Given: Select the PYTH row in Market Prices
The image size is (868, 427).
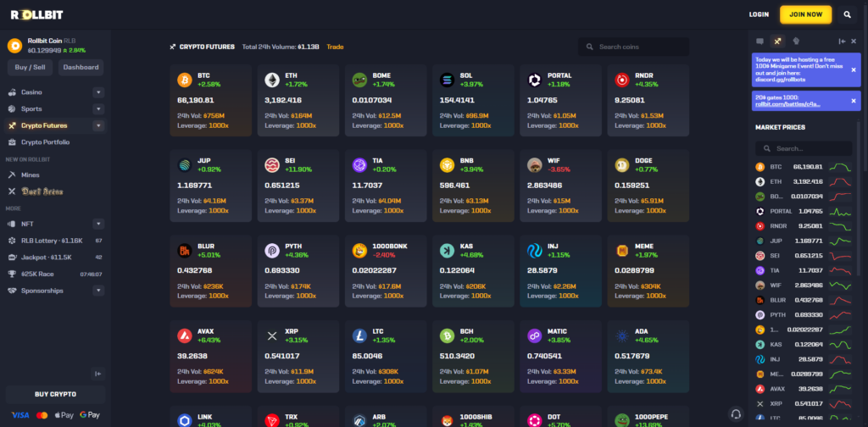Looking at the screenshot, I should [804, 314].
